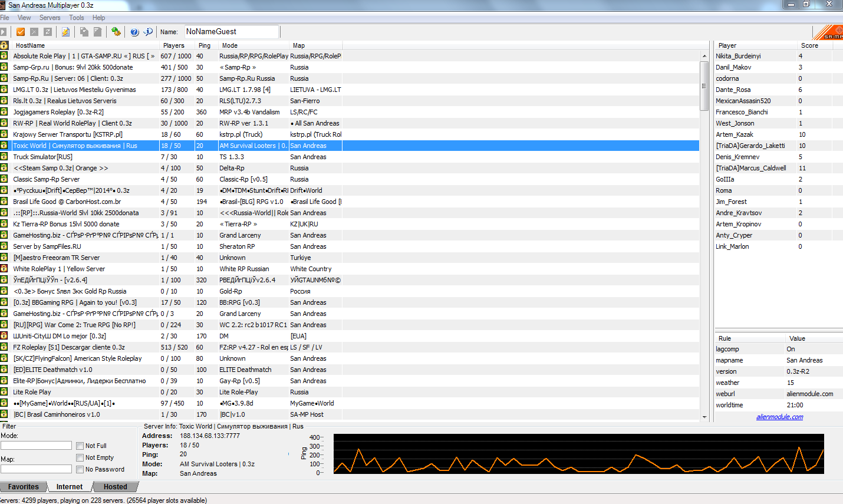Screen dimensions: 843x504
Task: Select the Samp-Rp.Ru | Server: 06 row
Action: [x=350, y=78]
